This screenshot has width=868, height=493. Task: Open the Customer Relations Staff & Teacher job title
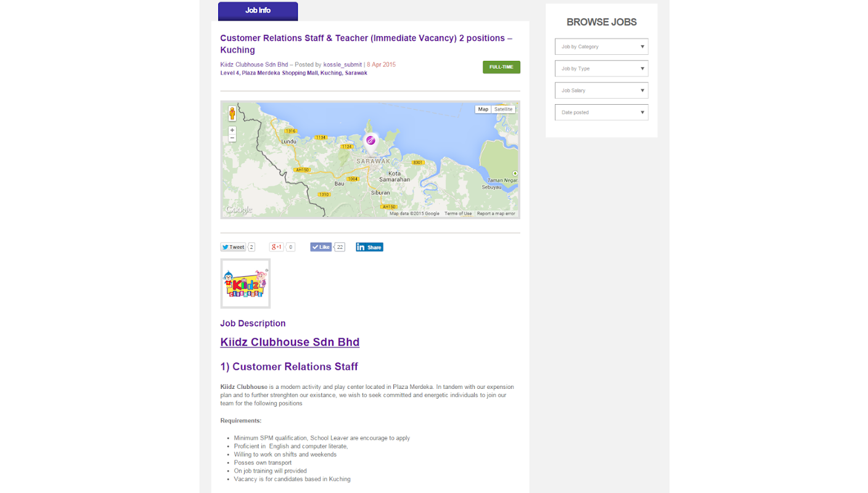(x=366, y=44)
